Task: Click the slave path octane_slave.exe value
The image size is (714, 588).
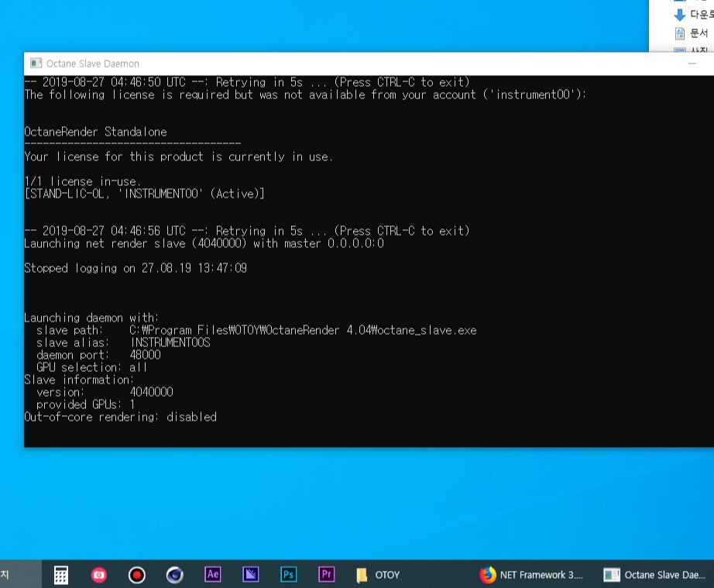Action: click(303, 330)
